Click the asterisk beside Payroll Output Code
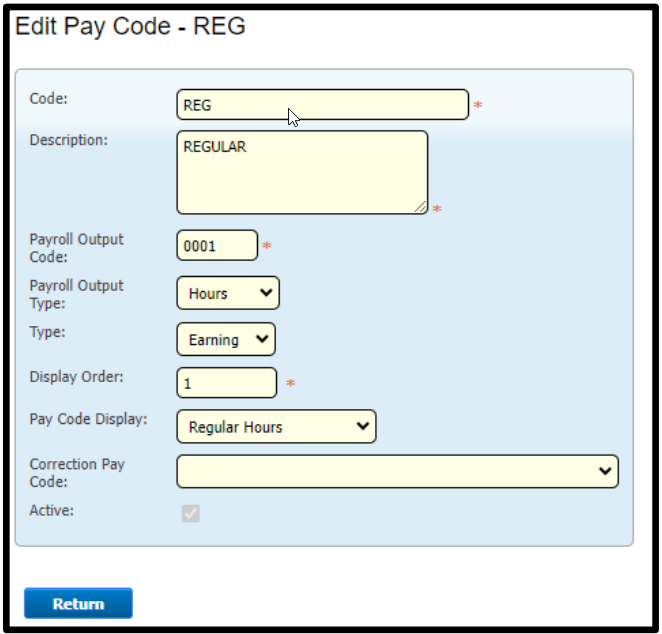Screen dimensions: 662x634 tap(267, 245)
